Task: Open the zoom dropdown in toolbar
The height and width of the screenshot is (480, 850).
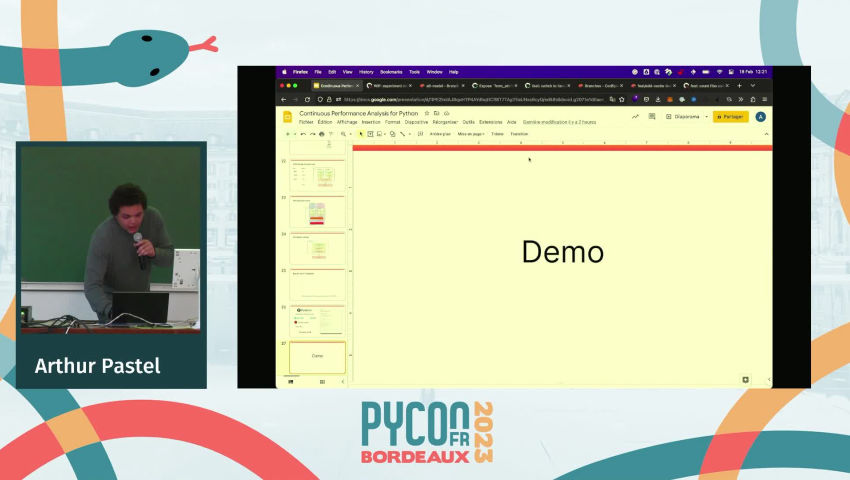Action: (x=345, y=133)
